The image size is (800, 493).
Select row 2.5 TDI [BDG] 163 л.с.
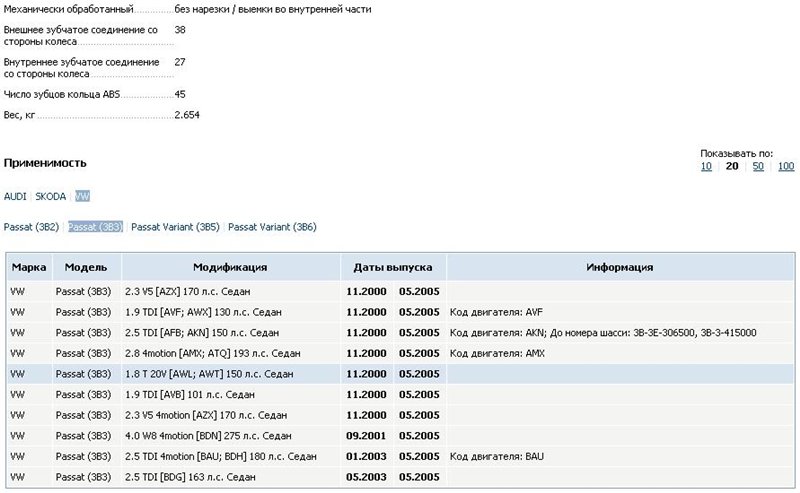pos(401,477)
